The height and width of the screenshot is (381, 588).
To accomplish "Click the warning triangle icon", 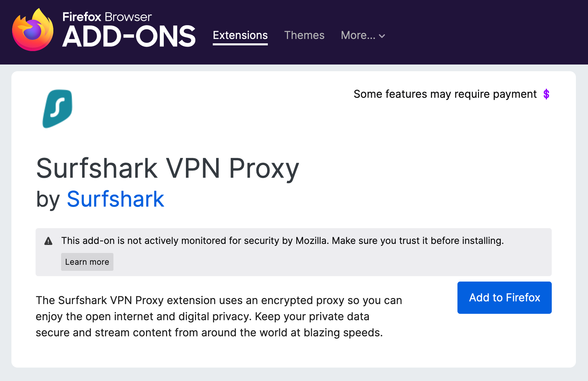I will 48,241.
